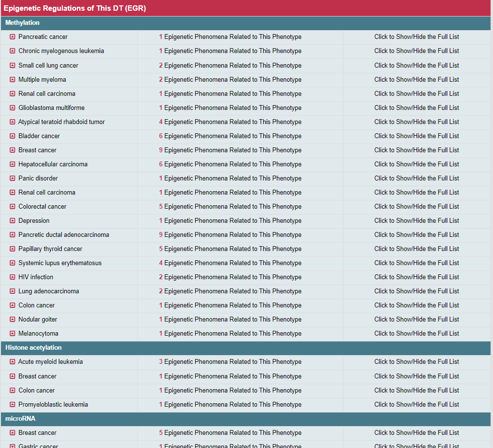Click Lung adenocarcinoma's 2 Epigenetic Phenomena text

click(x=230, y=291)
